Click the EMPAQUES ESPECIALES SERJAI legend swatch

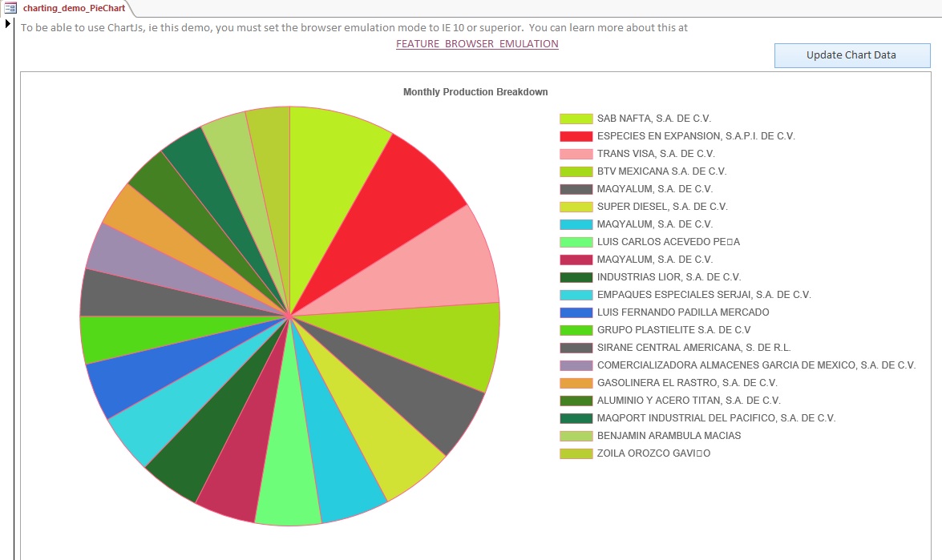(576, 295)
